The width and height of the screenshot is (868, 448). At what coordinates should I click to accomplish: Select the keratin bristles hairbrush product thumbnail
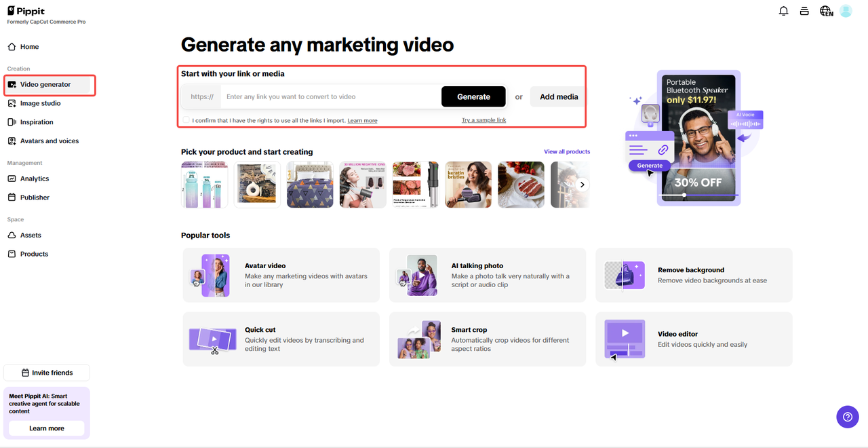[468, 184]
